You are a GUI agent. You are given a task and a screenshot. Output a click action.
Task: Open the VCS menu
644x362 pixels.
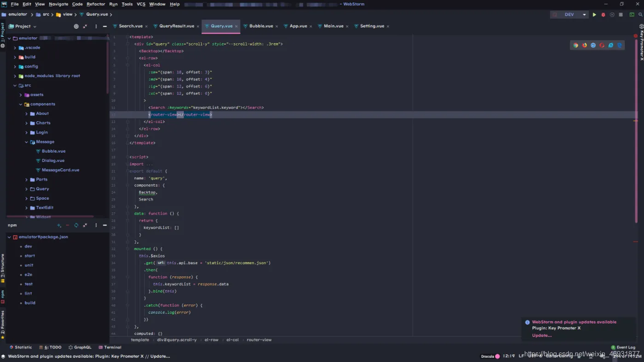141,4
